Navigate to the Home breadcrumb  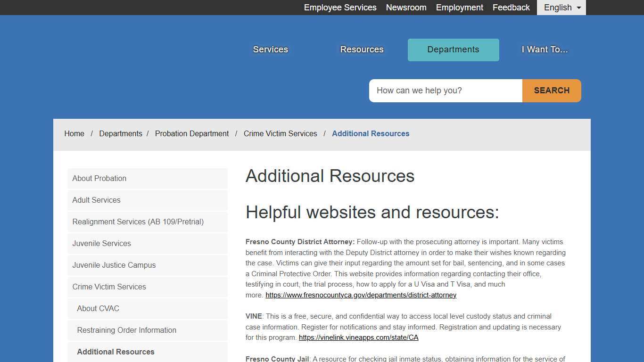[x=74, y=134]
